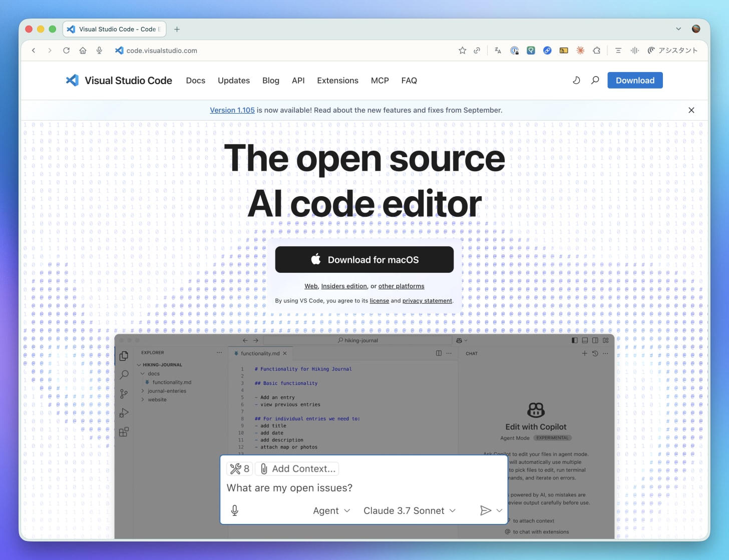Collapse the docs folder
This screenshot has width=729, height=560.
coord(150,374)
